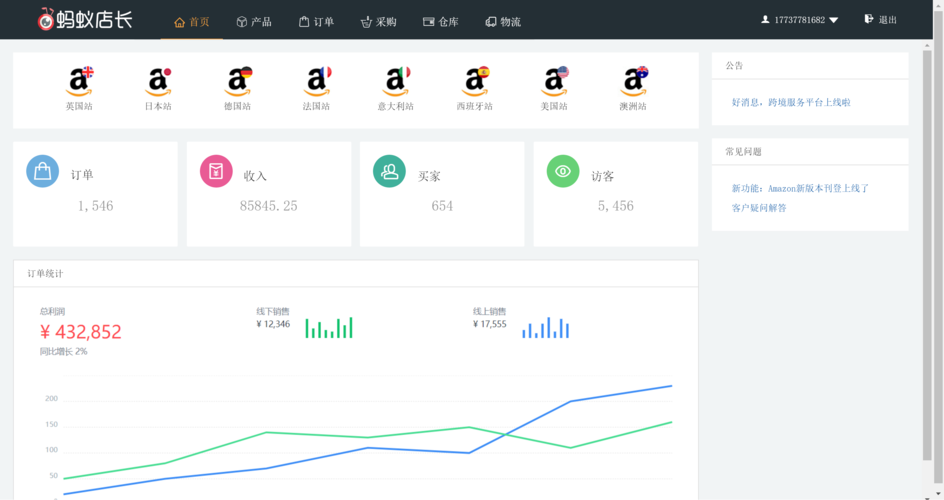
Task: Select the 意大利站 Amazon icon
Action: [396, 81]
